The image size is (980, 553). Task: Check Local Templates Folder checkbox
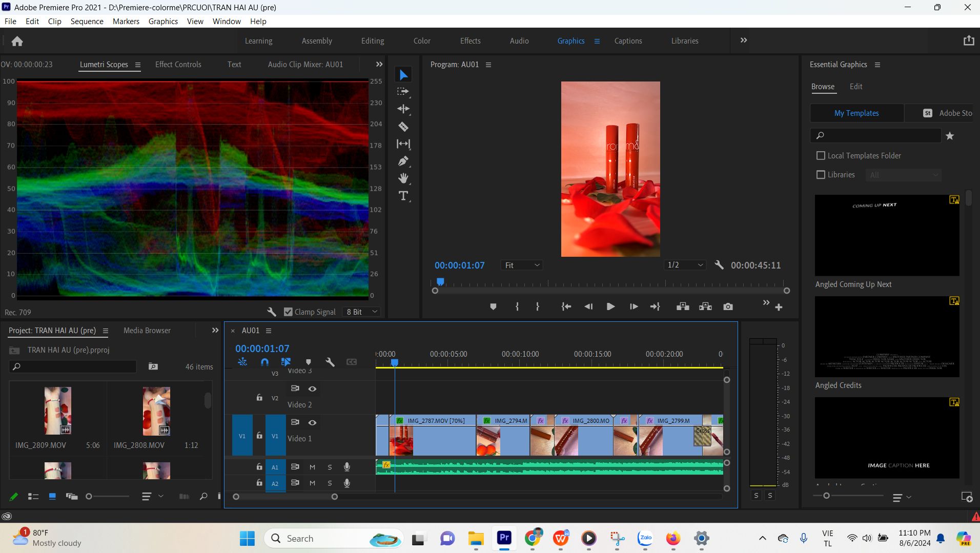pyautogui.click(x=821, y=155)
